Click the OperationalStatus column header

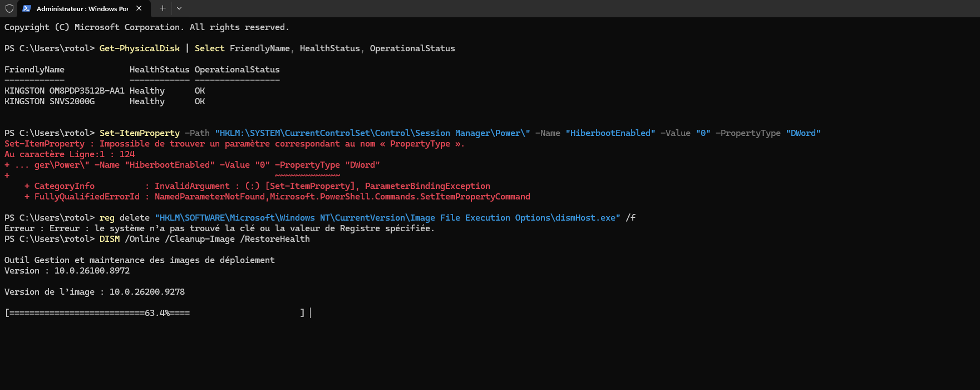click(237, 70)
